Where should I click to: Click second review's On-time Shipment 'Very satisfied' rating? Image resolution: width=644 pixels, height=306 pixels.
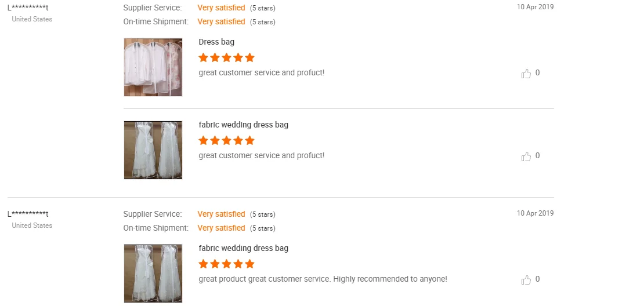coord(221,228)
